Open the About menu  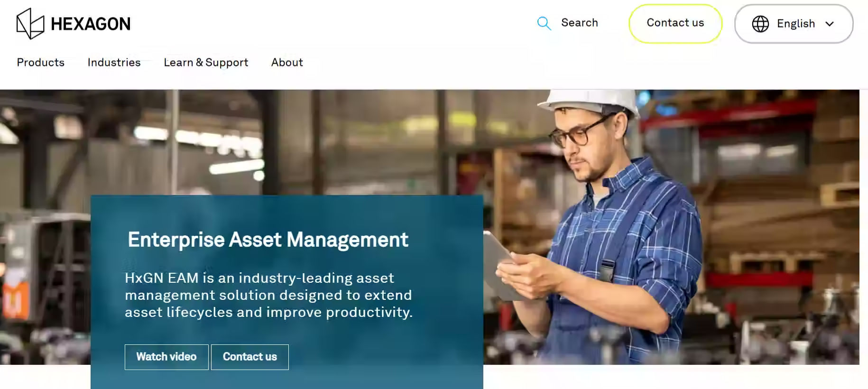tap(287, 63)
